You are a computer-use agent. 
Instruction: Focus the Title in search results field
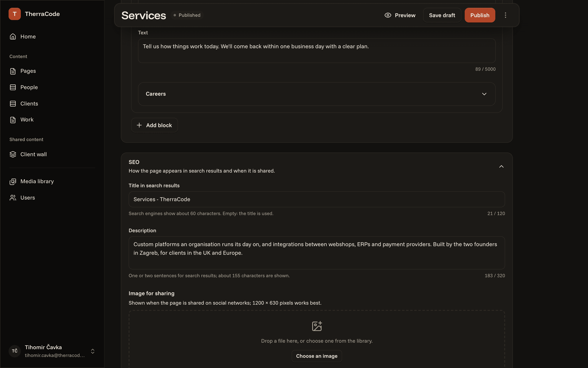pyautogui.click(x=317, y=199)
